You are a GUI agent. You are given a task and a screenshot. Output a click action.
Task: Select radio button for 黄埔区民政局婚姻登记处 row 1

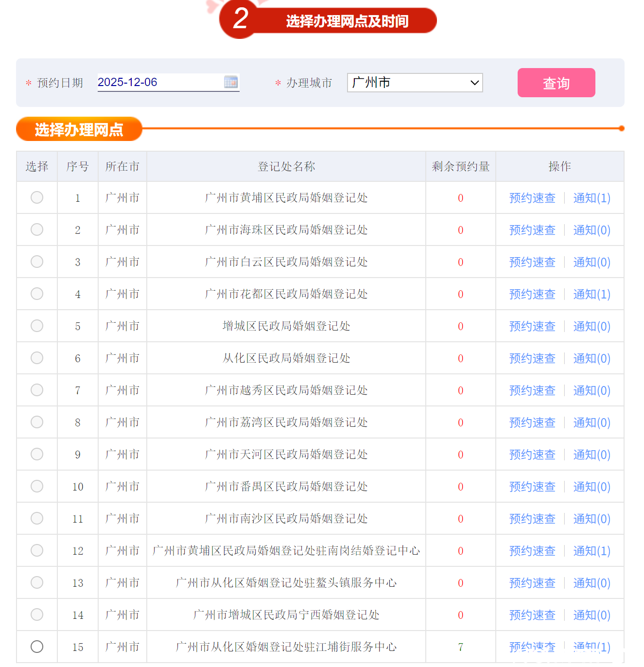click(37, 197)
